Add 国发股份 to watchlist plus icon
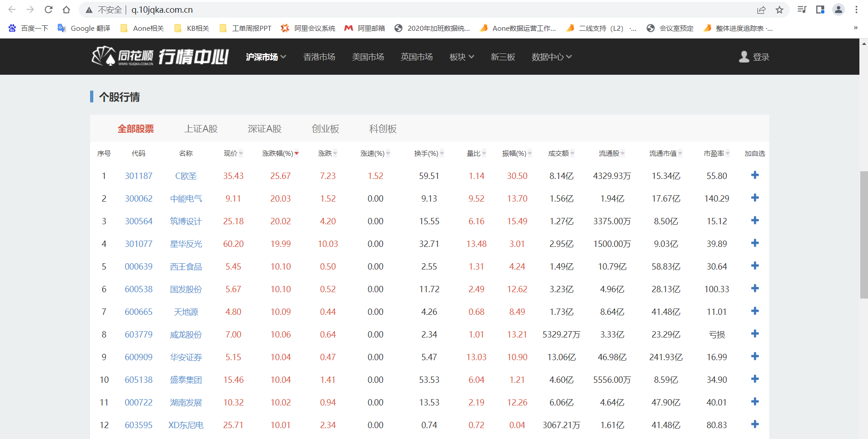Image resolution: width=868 pixels, height=439 pixels. pos(754,289)
